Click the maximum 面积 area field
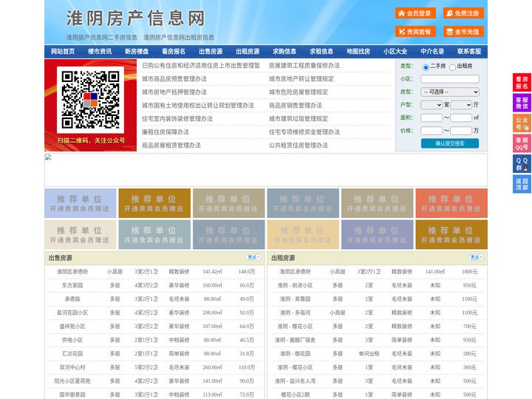 click(x=461, y=117)
